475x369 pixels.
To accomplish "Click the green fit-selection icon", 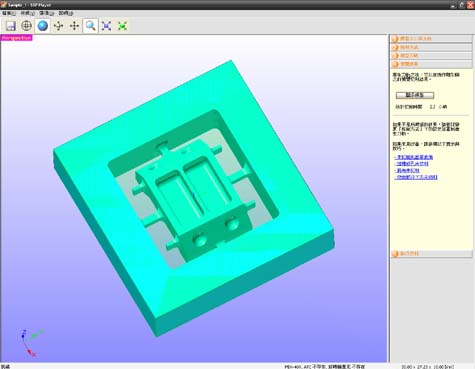I will click(122, 26).
